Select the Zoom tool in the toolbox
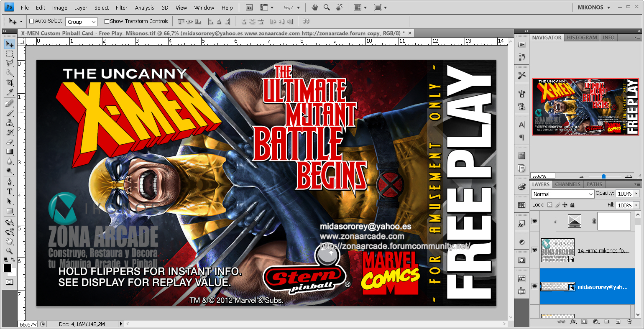The image size is (644, 329). pyautogui.click(x=10, y=251)
